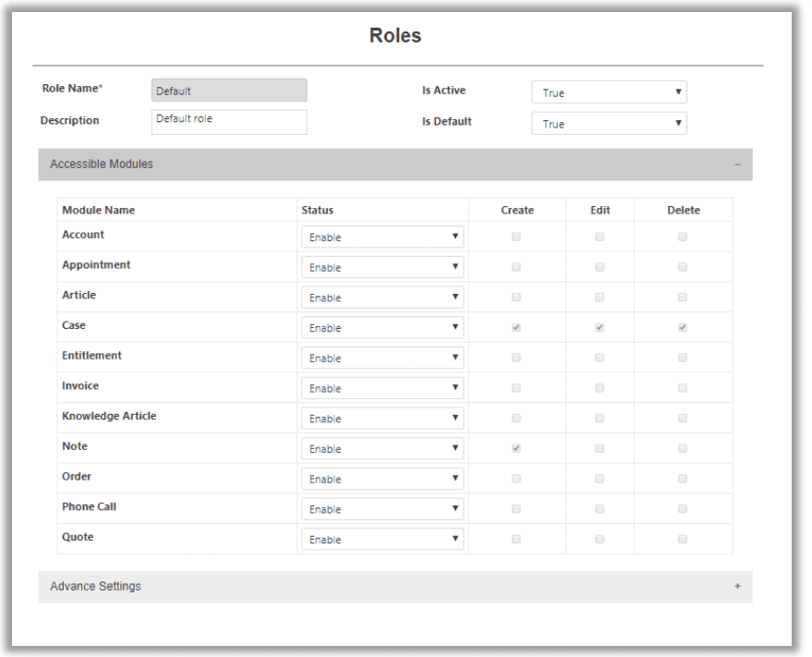Screen dimensions: 812x657
Task: Check Create permission for Appointment
Action: [x=516, y=267]
